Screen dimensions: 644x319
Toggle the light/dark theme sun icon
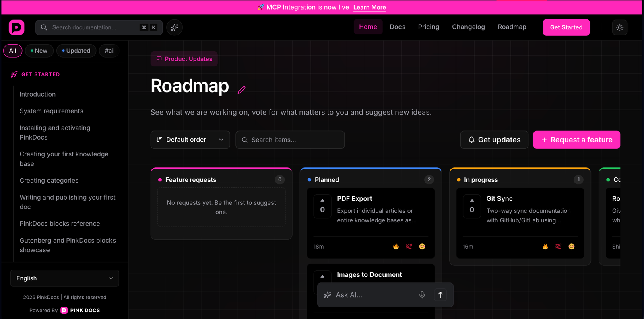(620, 27)
